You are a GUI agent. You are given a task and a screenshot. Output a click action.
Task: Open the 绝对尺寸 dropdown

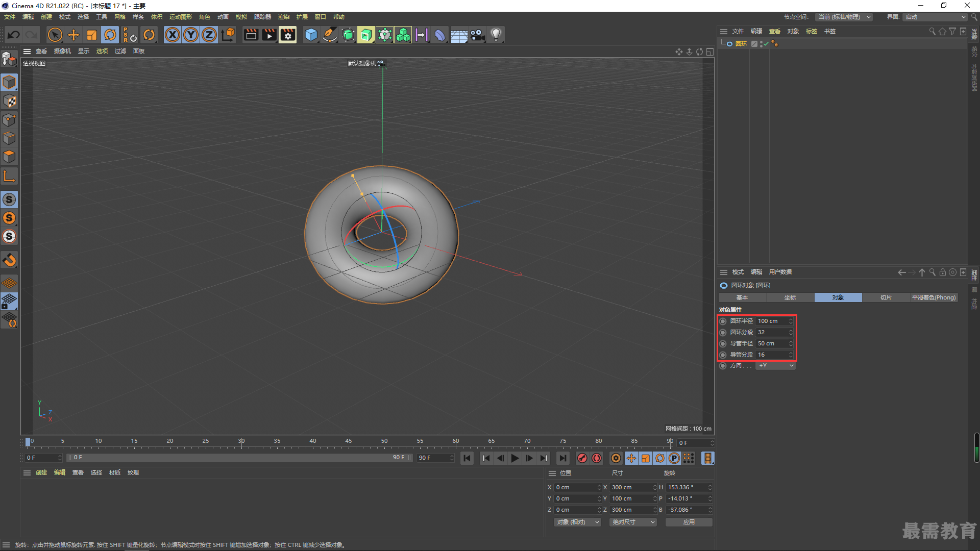[x=633, y=522]
